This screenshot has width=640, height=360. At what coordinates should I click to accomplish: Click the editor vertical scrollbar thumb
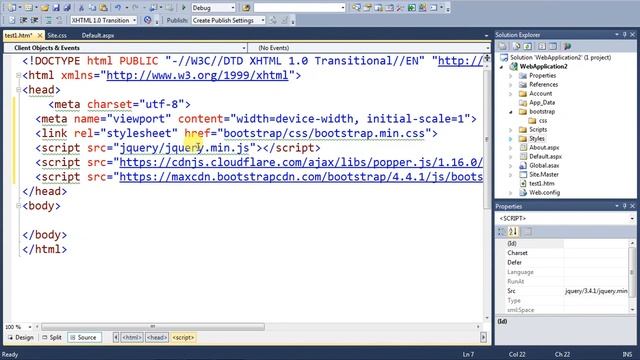point(487,139)
